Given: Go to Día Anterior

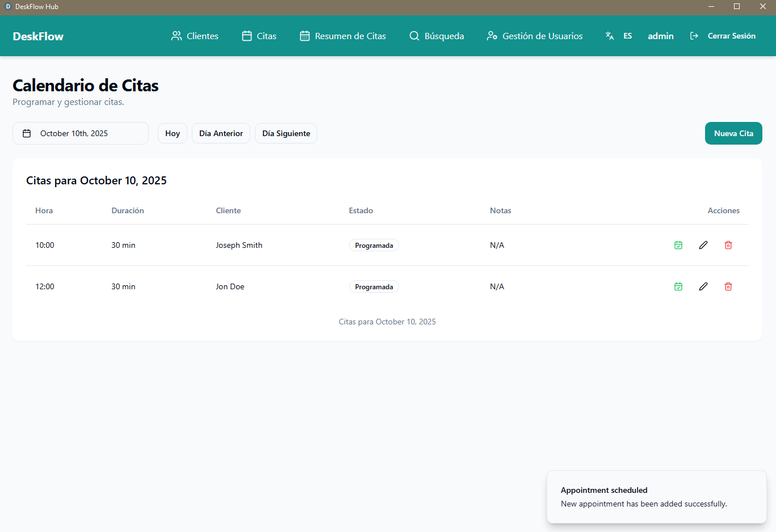Looking at the screenshot, I should pos(221,133).
